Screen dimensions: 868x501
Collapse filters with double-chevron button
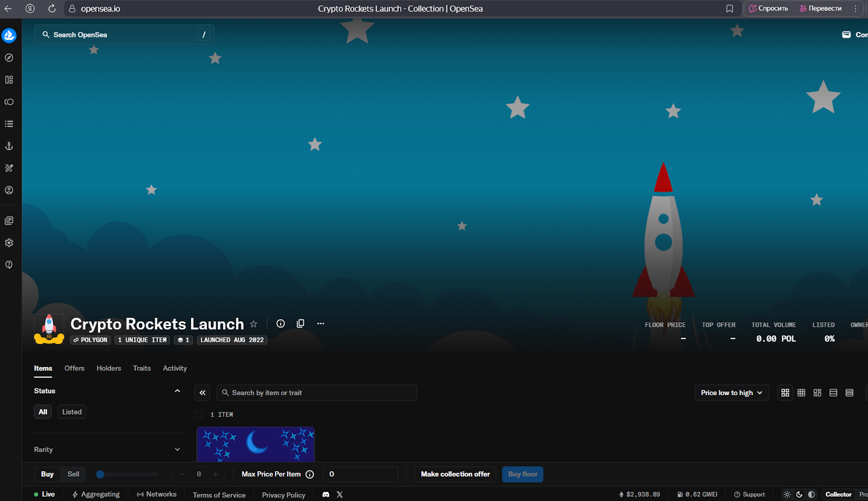click(202, 392)
